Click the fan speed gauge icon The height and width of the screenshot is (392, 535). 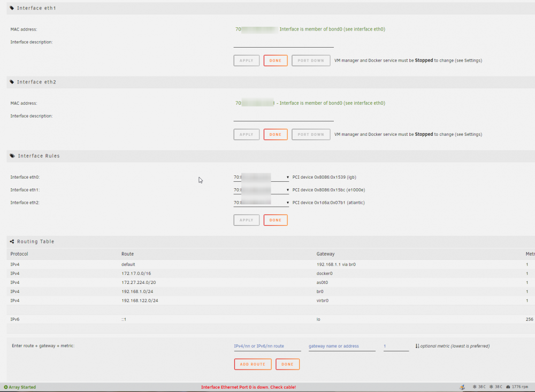pyautogui.click(x=508, y=387)
